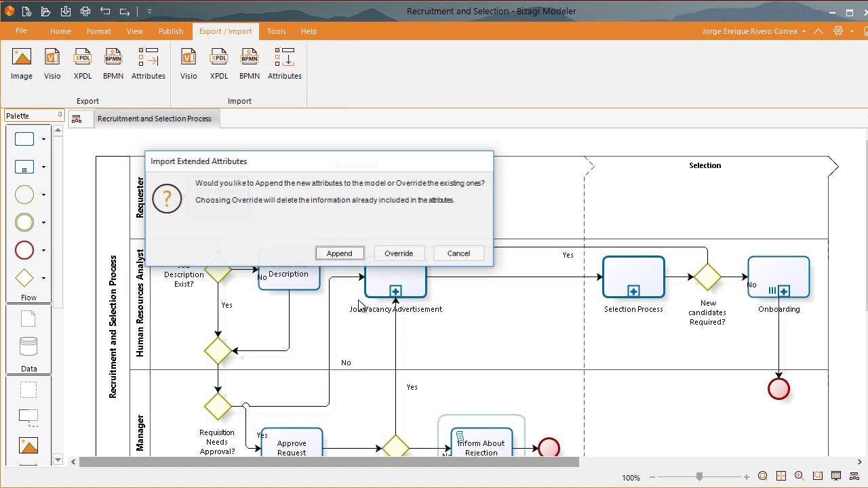The height and width of the screenshot is (488, 868).
Task: Click the Redo arrow icon
Action: (x=125, y=11)
